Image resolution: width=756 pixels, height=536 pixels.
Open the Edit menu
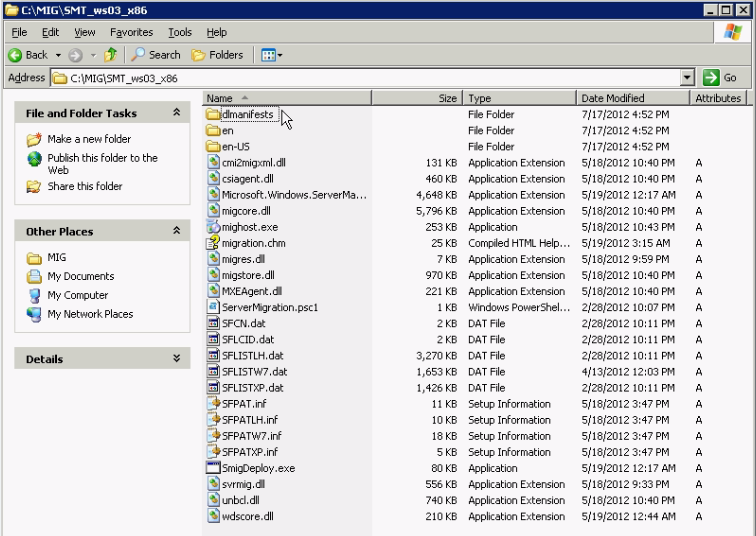pyautogui.click(x=50, y=32)
